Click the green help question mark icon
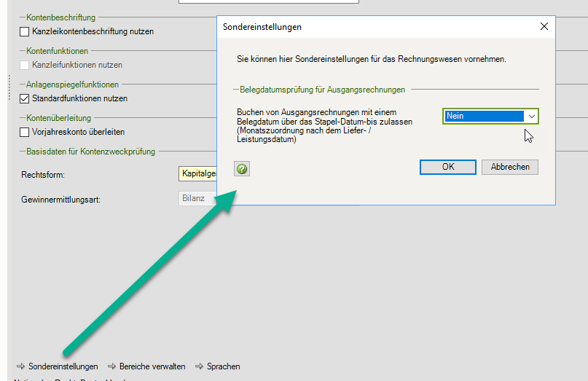Viewport: 588px width, 381px height. click(242, 168)
